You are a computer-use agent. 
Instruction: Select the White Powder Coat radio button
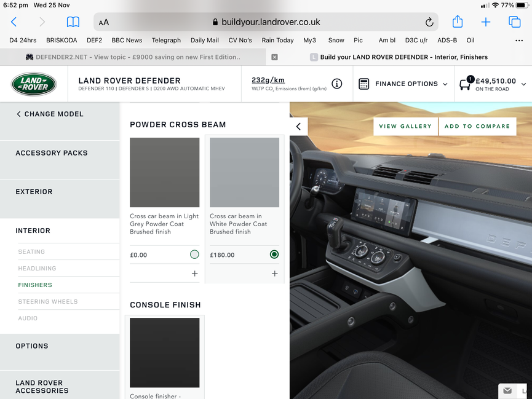(x=274, y=255)
